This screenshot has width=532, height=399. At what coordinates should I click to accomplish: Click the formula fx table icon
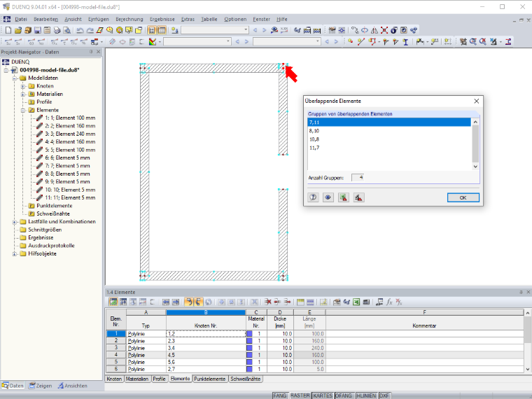click(x=389, y=302)
